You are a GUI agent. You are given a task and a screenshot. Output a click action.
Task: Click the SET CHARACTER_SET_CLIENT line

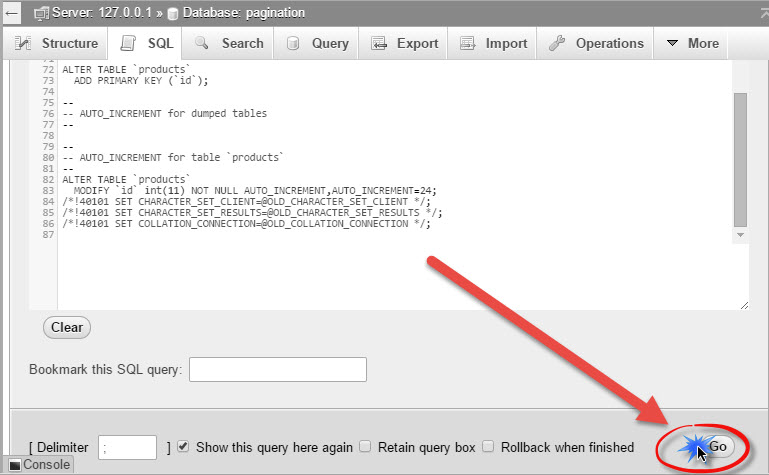(x=247, y=201)
